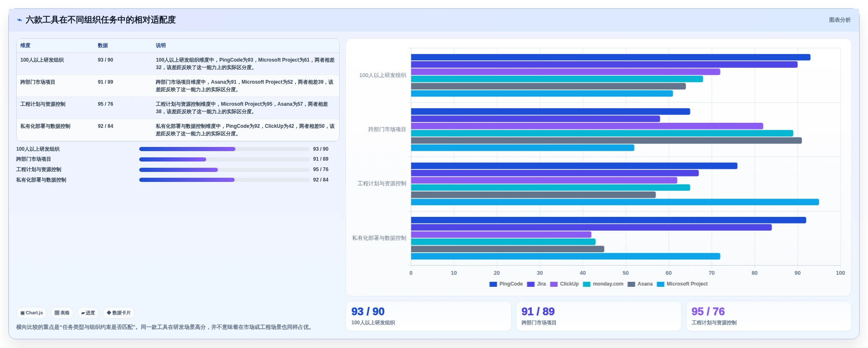868x348 pixels.
Task: Click chart y-axis label 跨部门市场项目
Action: coord(387,129)
